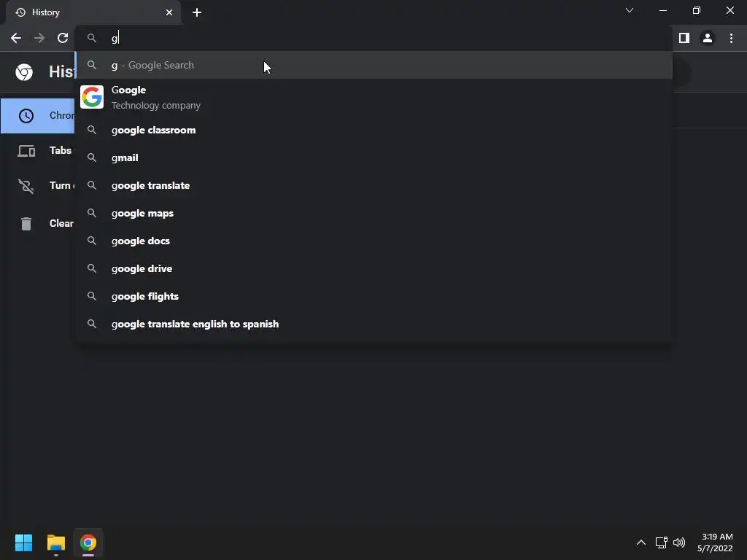Minimize the Chrome window
747x560 pixels.
point(662,10)
